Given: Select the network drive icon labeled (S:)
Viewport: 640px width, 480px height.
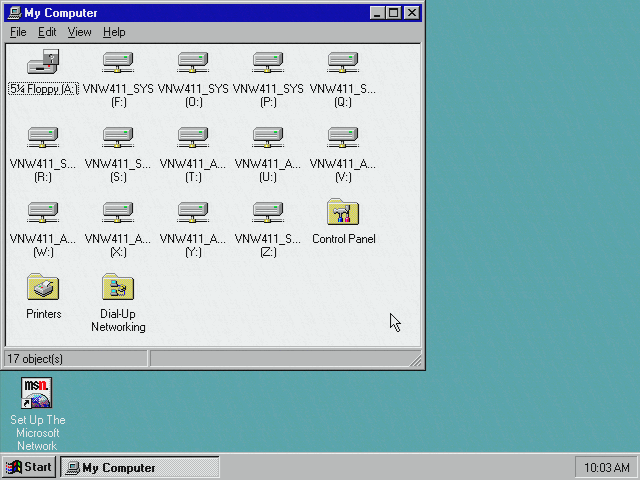Looking at the screenshot, I should 118,137.
